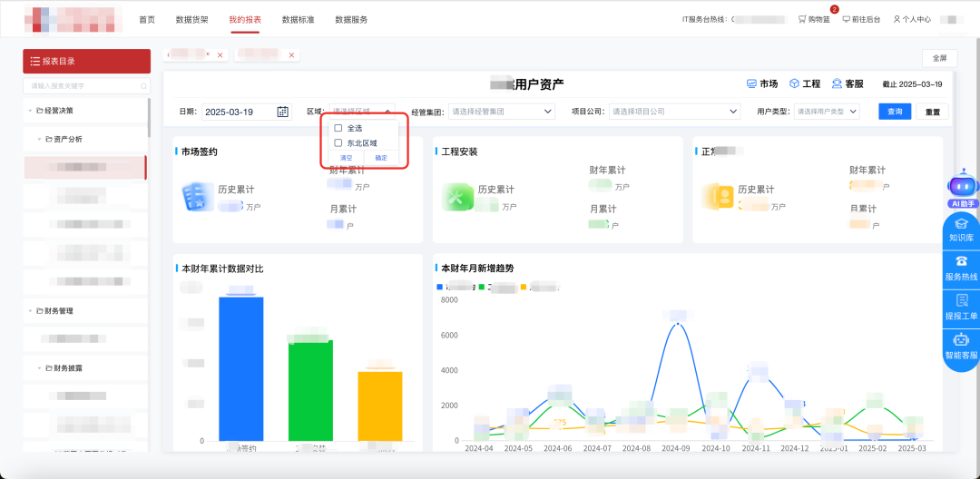Click the 2025-02 axis label
Image resolution: width=980 pixels, height=479 pixels.
(872, 448)
